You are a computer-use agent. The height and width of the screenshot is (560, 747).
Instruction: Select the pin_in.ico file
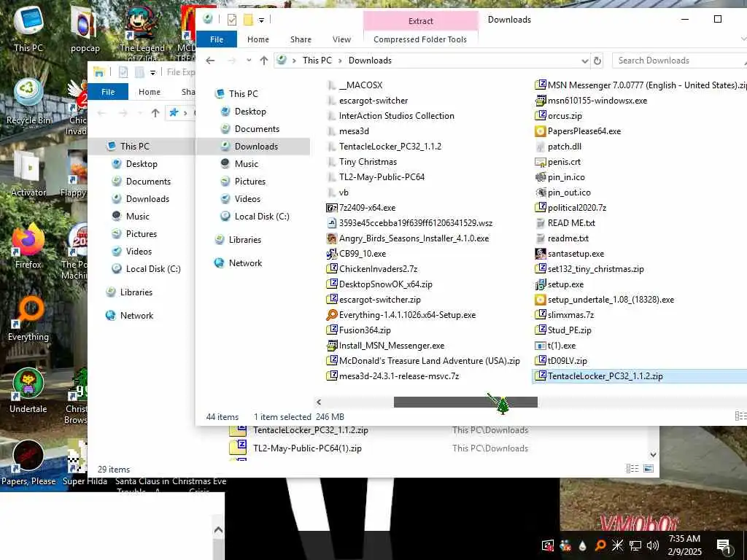tap(560, 177)
